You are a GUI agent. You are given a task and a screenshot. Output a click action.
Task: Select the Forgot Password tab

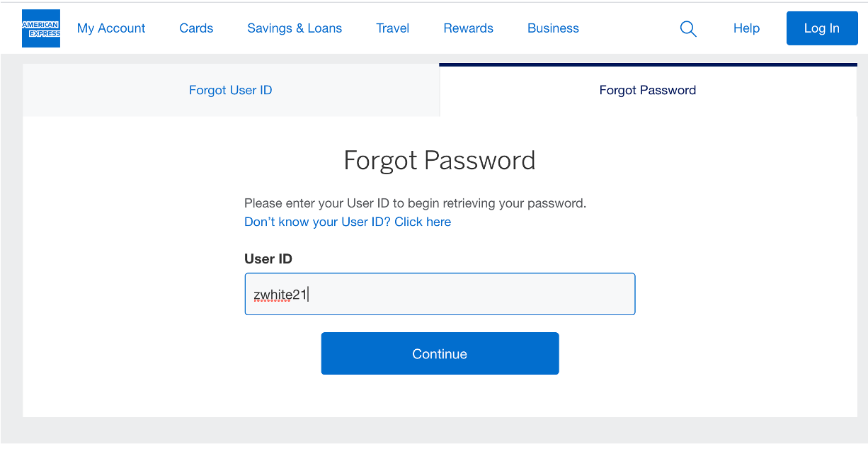coord(647,90)
